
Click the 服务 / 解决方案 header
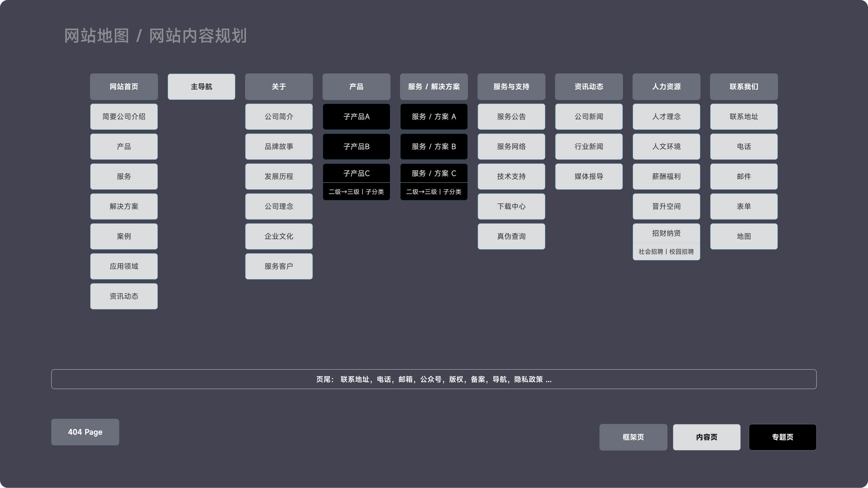click(x=434, y=87)
